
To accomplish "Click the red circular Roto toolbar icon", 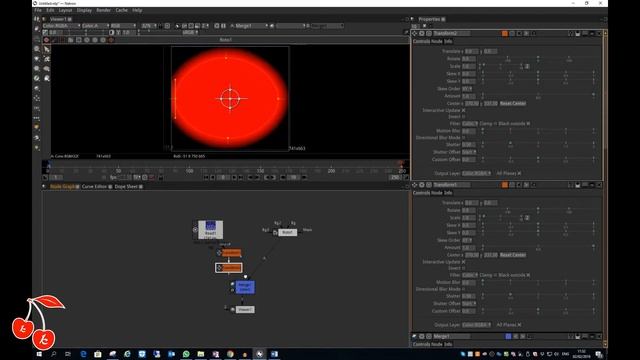I will point(47,40).
